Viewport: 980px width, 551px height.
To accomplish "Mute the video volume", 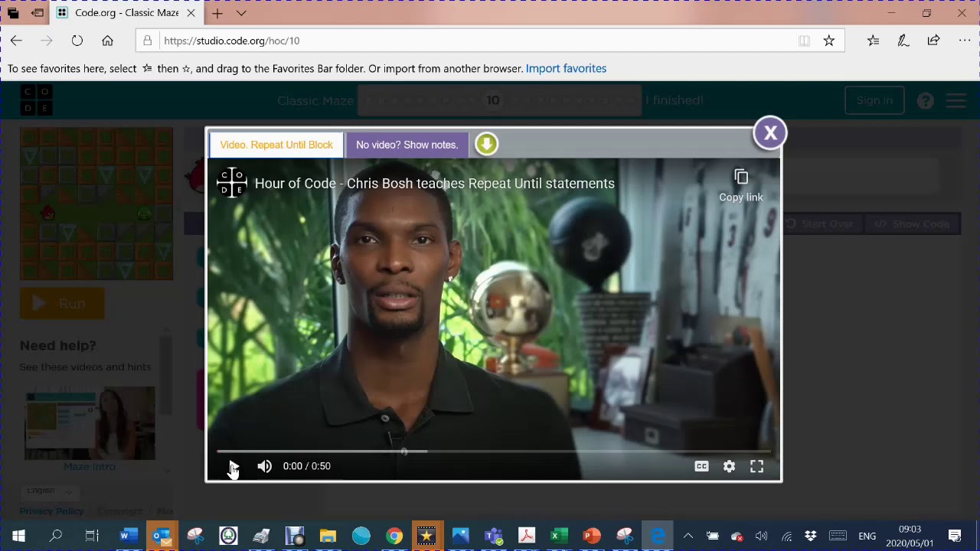I will tap(264, 466).
